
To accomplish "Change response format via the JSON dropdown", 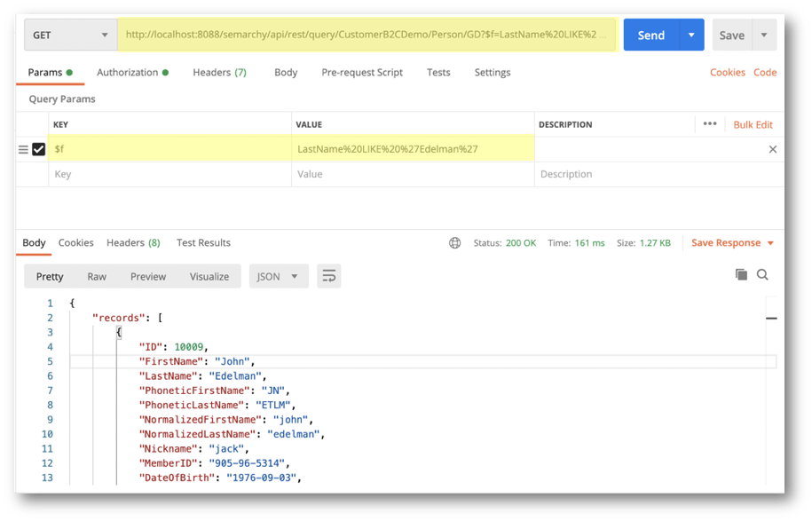I will [x=278, y=276].
